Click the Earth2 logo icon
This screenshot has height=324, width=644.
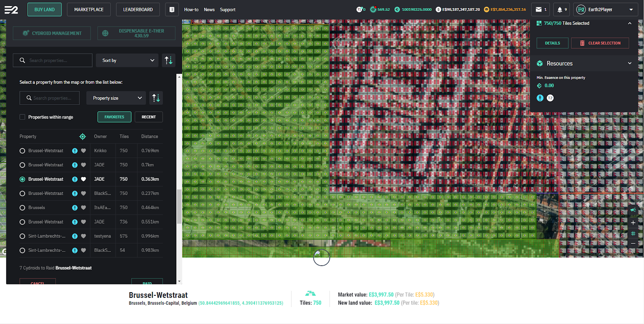click(x=11, y=10)
